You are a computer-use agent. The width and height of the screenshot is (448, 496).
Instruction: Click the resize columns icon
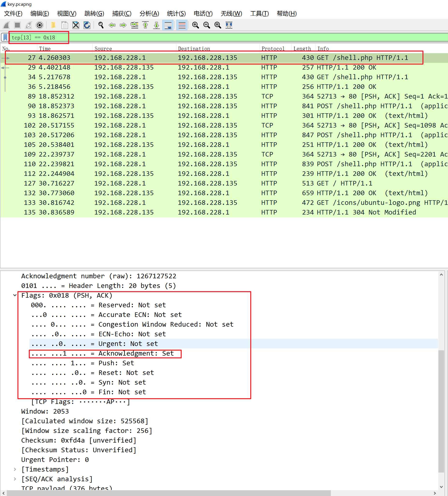[229, 25]
